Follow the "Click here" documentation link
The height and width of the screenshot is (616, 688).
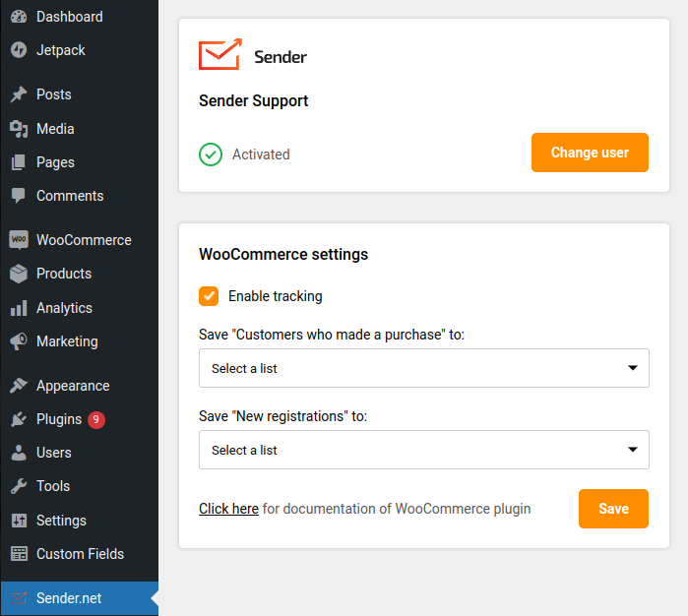pyautogui.click(x=228, y=509)
